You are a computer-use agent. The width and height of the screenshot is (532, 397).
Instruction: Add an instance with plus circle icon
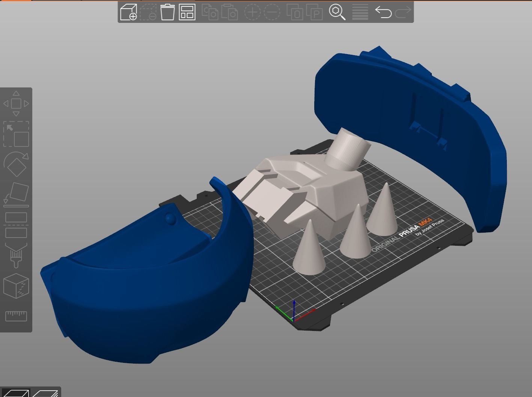pos(252,12)
